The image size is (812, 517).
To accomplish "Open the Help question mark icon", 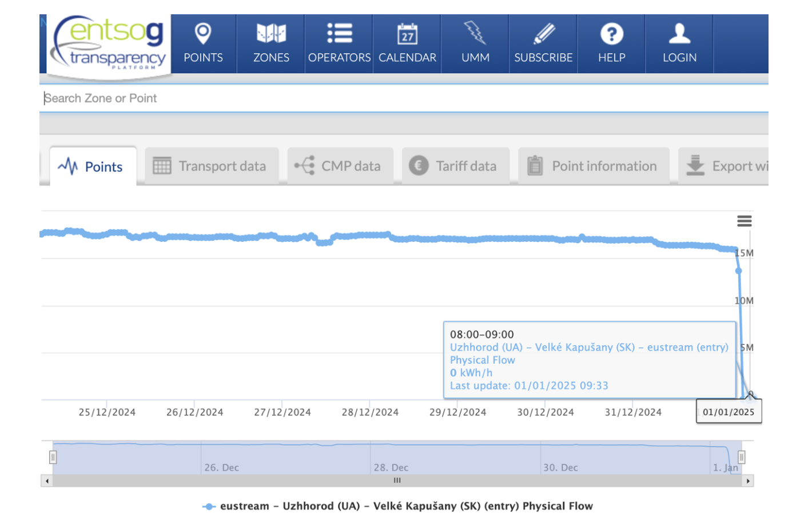I will [x=611, y=34].
